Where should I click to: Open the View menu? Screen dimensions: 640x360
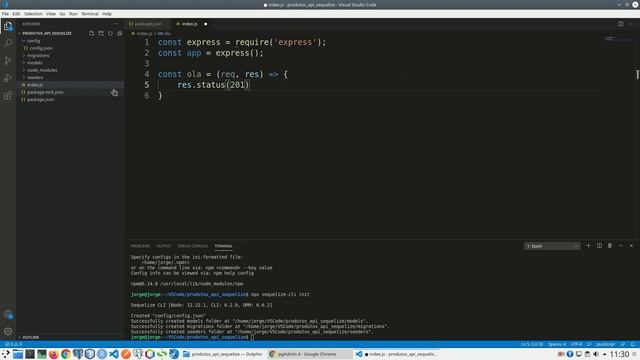pos(51,14)
